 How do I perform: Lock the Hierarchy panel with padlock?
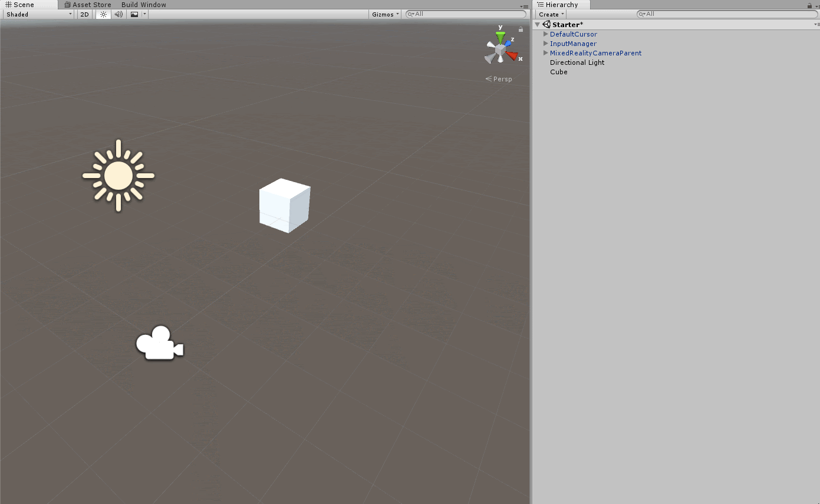tap(809, 5)
